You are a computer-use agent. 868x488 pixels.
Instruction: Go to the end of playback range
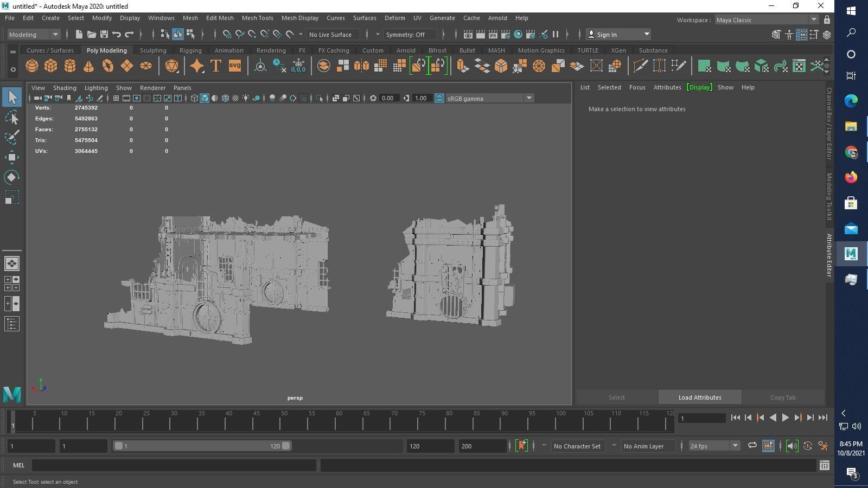pyautogui.click(x=823, y=418)
